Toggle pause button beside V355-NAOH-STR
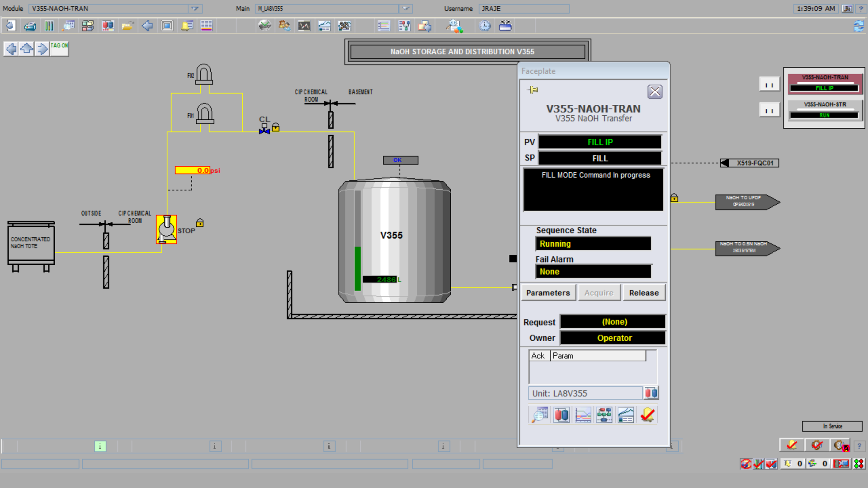868x488 pixels. [x=769, y=110]
